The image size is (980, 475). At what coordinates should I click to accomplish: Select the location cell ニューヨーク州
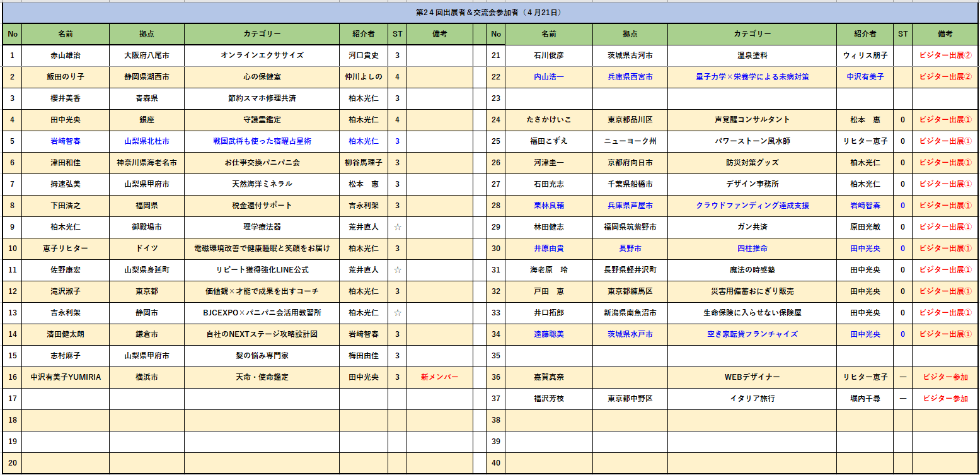click(630, 141)
